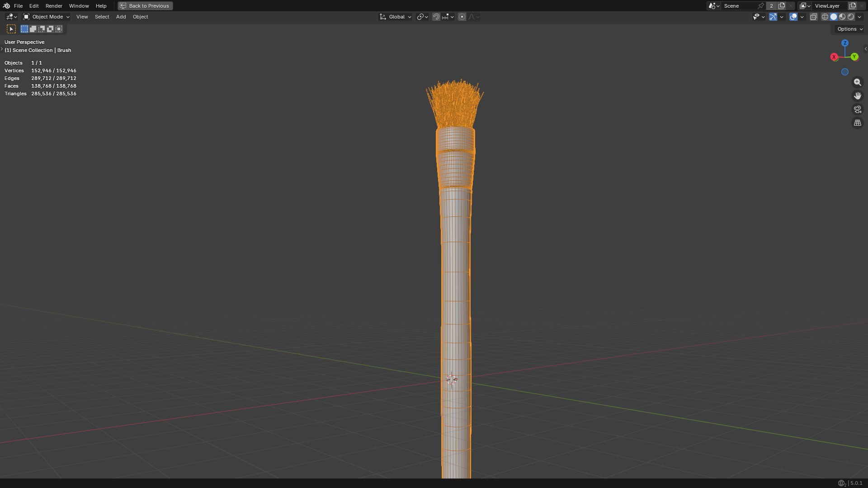868x488 pixels.
Task: Open the snapping options dropdown
Action: tap(448, 17)
